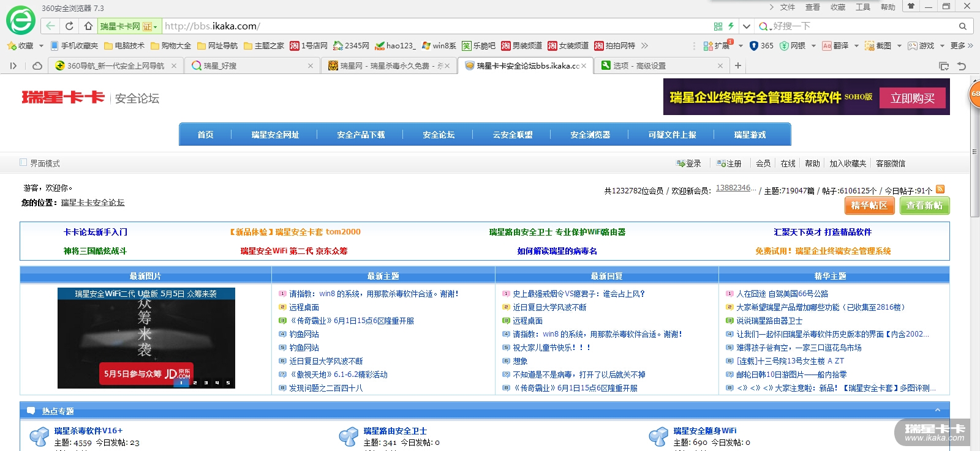Screen dimensions: 980x451
Task: Open the 翻译 translate tool
Action: click(x=835, y=46)
